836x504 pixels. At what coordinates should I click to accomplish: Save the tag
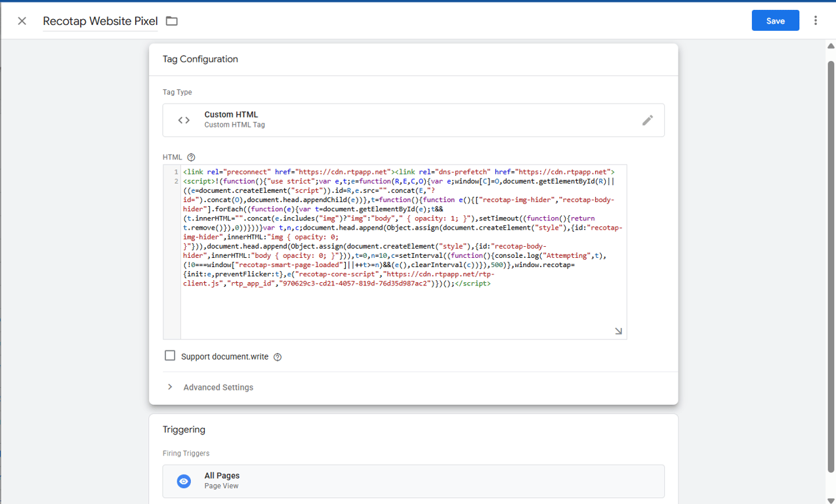pyautogui.click(x=775, y=21)
